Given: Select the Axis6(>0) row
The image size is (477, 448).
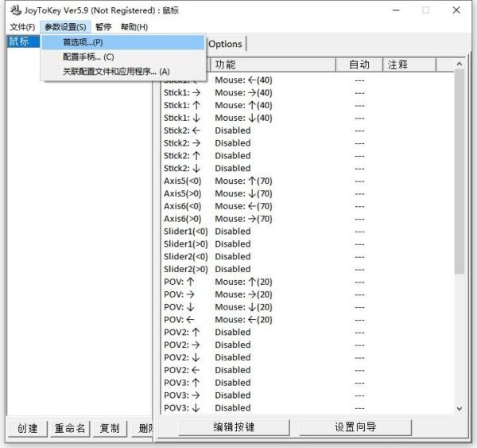Looking at the screenshot, I should coord(307,219).
